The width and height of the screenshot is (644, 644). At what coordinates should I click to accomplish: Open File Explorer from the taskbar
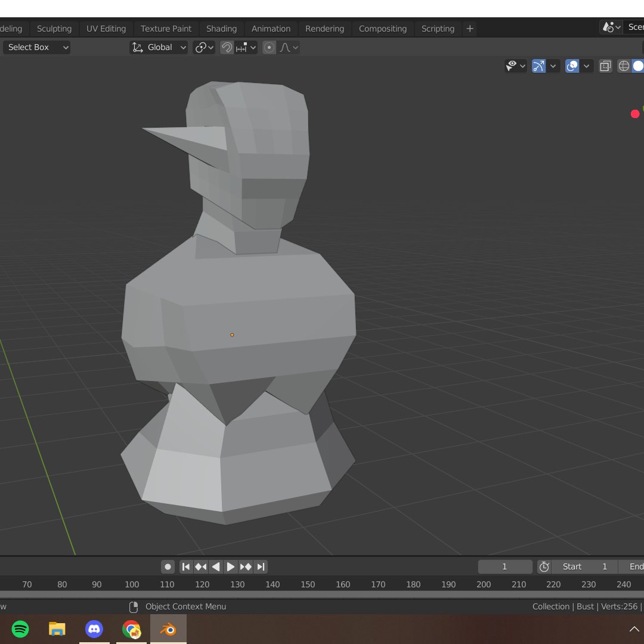(57, 629)
